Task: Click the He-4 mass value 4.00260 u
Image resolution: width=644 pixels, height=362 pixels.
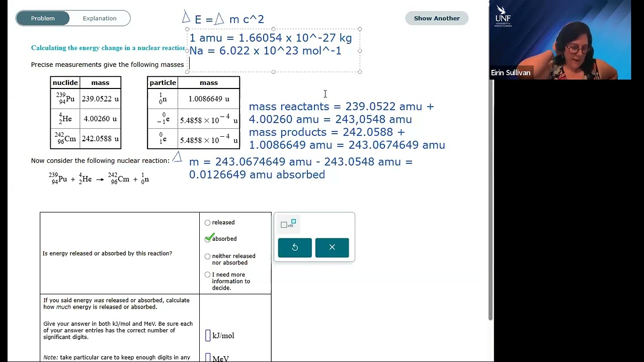Action: [100, 119]
